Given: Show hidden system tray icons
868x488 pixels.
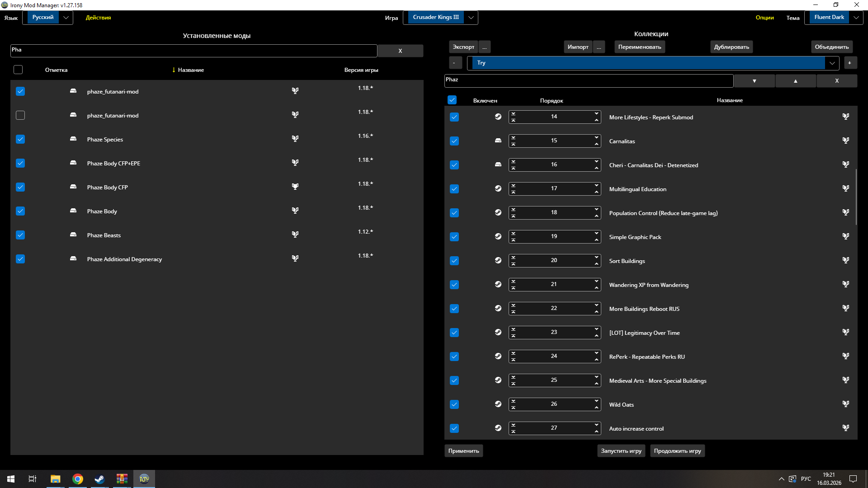Looking at the screenshot, I should [781, 479].
